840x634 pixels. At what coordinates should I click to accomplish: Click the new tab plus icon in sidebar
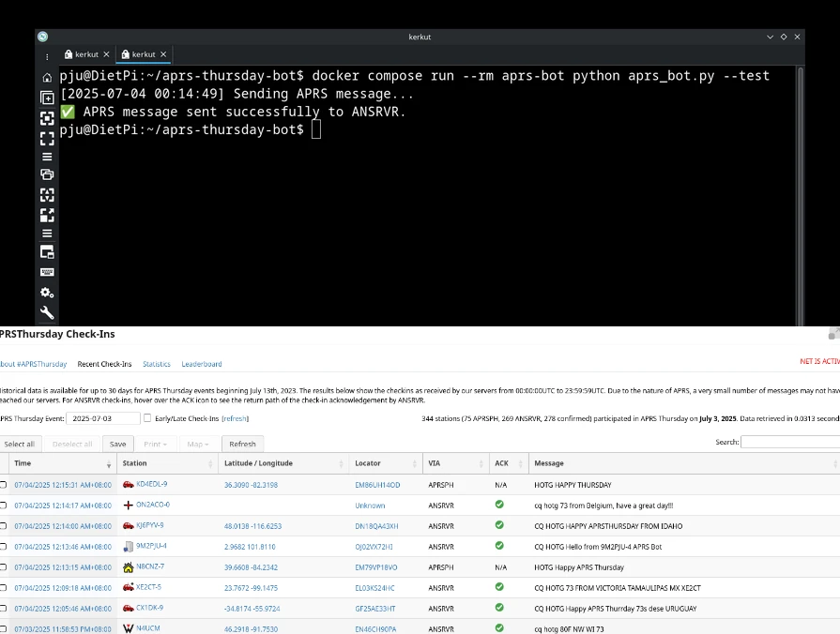pos(47,98)
